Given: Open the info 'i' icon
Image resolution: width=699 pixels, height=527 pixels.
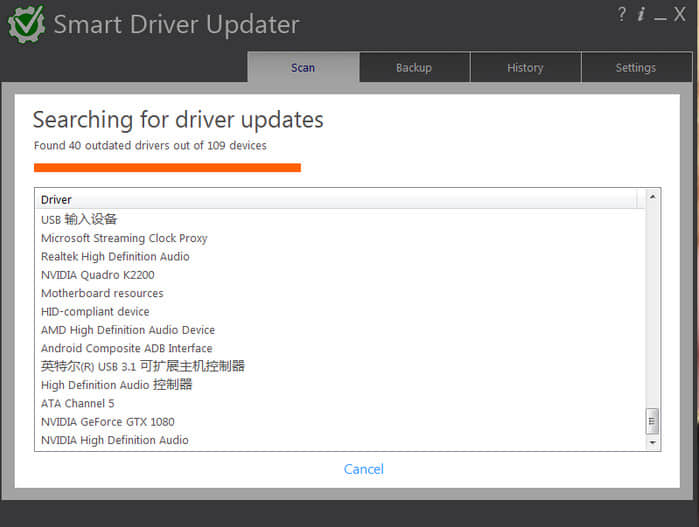Looking at the screenshot, I should pos(641,14).
